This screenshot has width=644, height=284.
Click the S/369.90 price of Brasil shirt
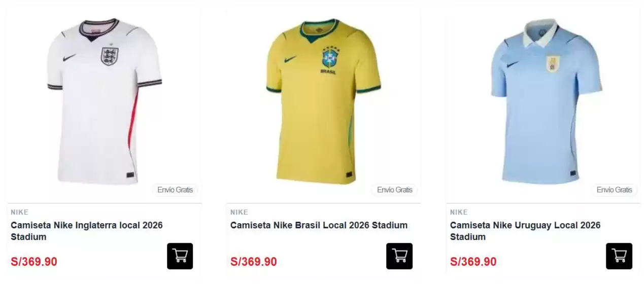click(254, 262)
